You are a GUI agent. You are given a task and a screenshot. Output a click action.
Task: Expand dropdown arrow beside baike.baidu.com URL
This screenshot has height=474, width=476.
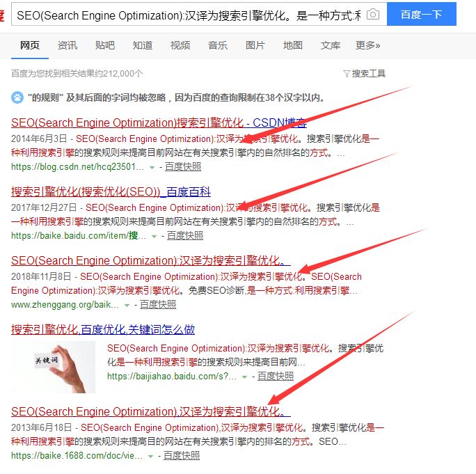click(154, 236)
